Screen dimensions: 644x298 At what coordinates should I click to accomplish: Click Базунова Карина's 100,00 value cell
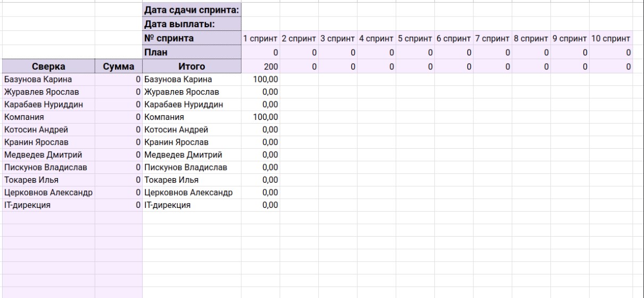click(260, 79)
